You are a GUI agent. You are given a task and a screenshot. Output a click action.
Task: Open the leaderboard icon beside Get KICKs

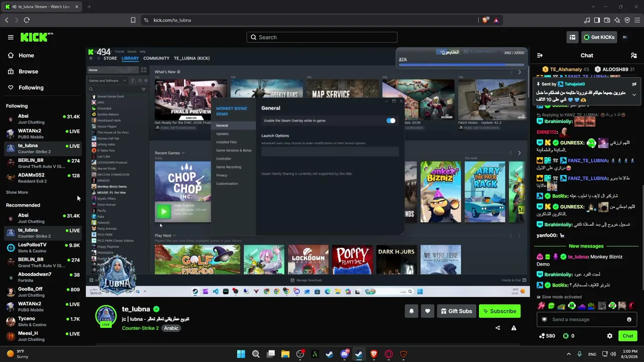pyautogui.click(x=573, y=37)
